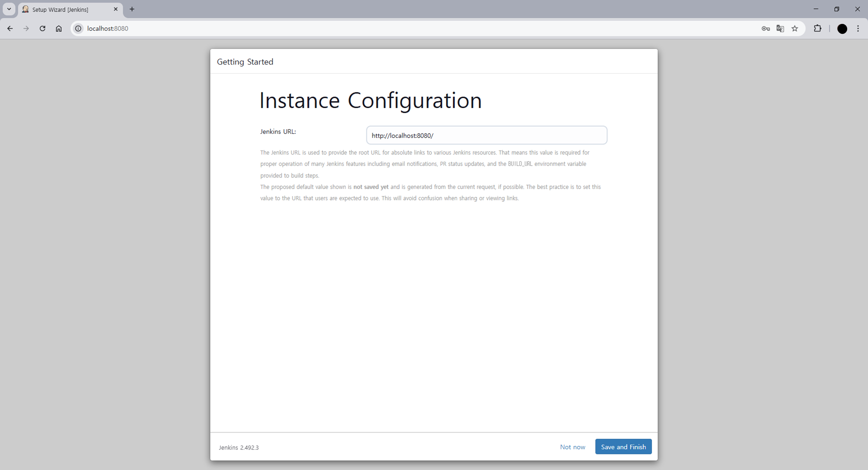View site information icon in address bar
This screenshot has width=868, height=470.
(78, 29)
